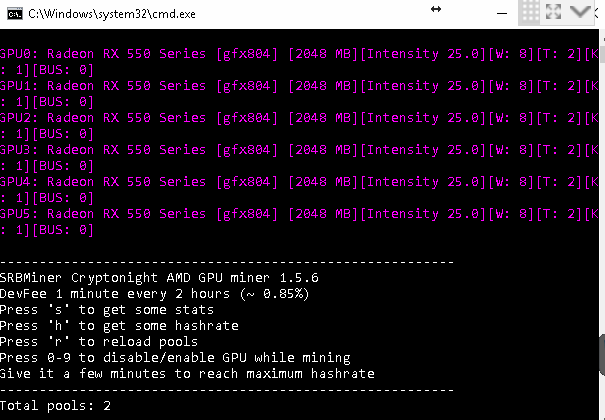Open the cmd.exe system menu icon
The width and height of the screenshot is (605, 420).
click(x=15, y=14)
